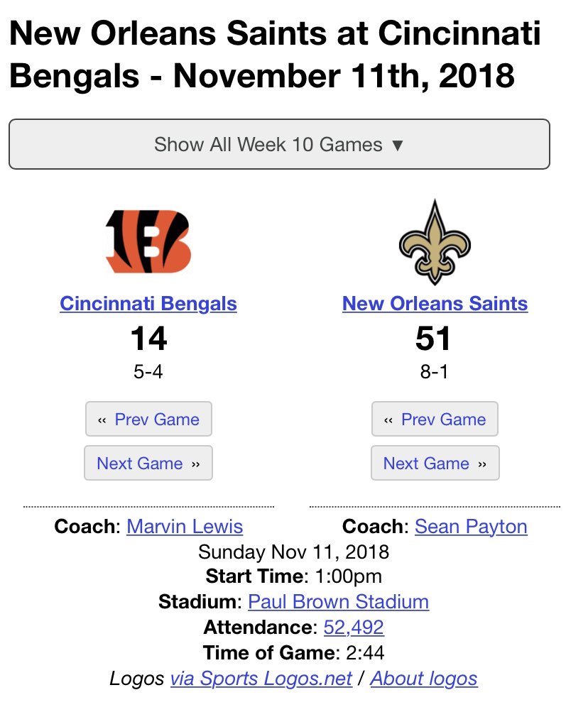Go to the Bengals' Prev Game

[x=148, y=419]
